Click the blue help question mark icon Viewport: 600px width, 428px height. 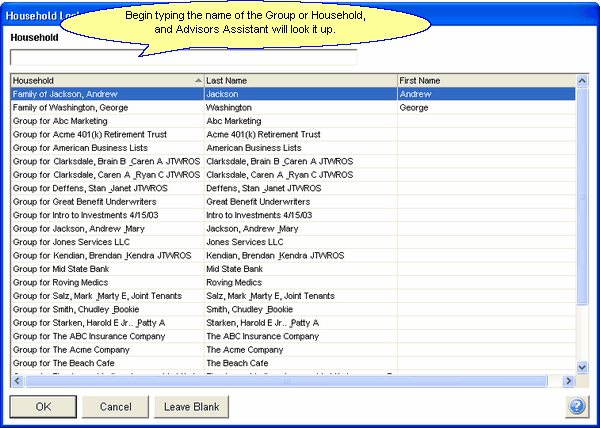tap(577, 407)
